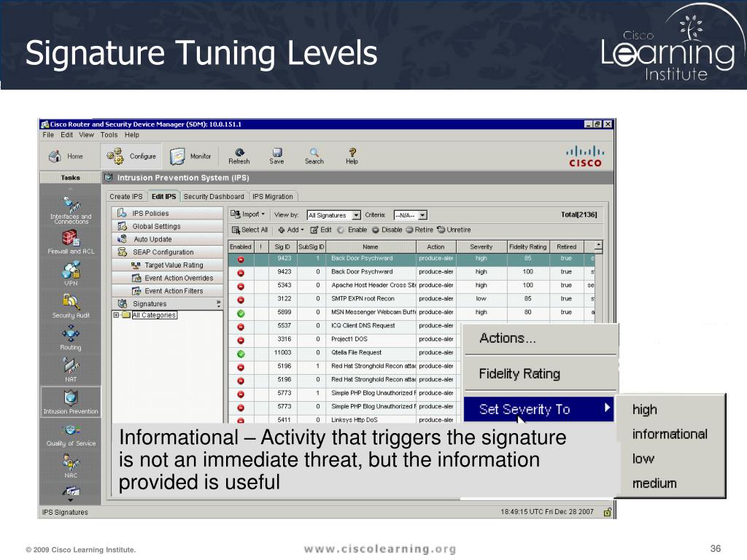Open Interfaces and Connections task
747x560 pixels.
(71, 210)
